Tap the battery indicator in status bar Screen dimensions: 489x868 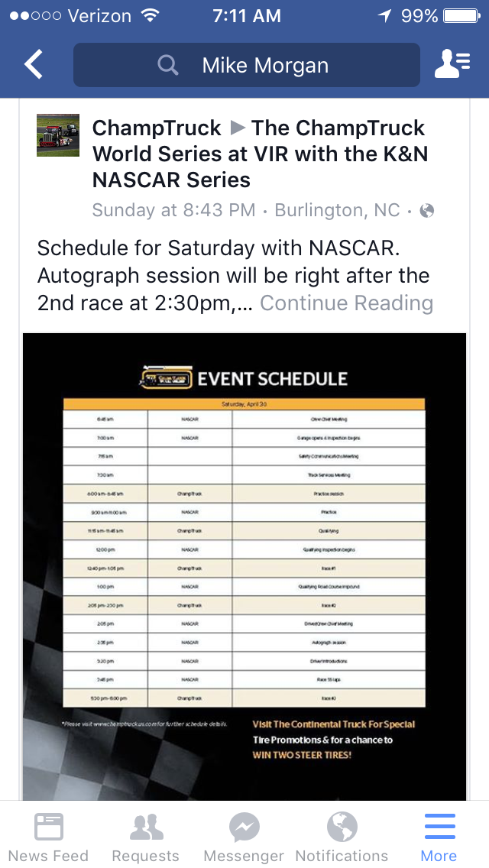(x=461, y=16)
